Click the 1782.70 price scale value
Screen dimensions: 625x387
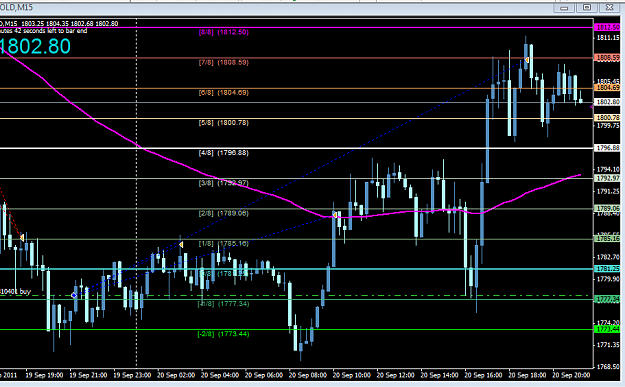[608, 257]
